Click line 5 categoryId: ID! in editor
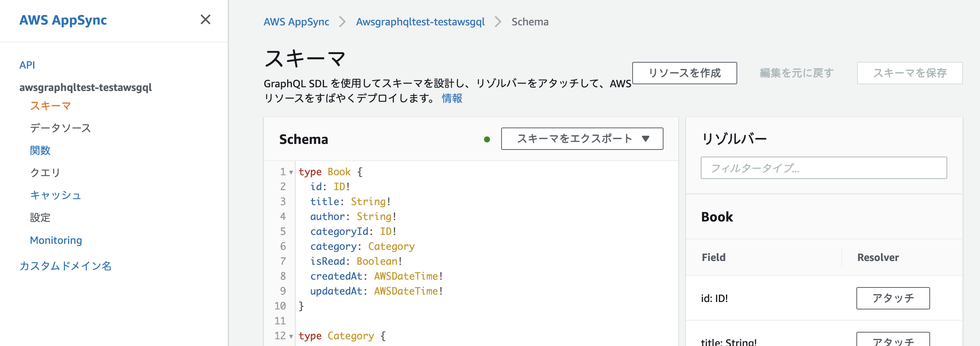This screenshot has width=980, height=346. click(x=353, y=231)
